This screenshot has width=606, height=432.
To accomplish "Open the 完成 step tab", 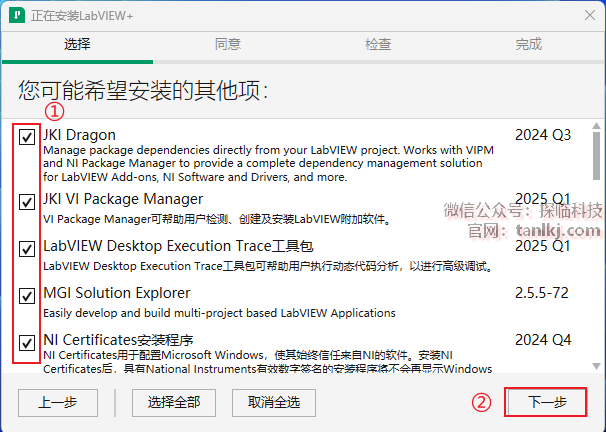I will (529, 44).
